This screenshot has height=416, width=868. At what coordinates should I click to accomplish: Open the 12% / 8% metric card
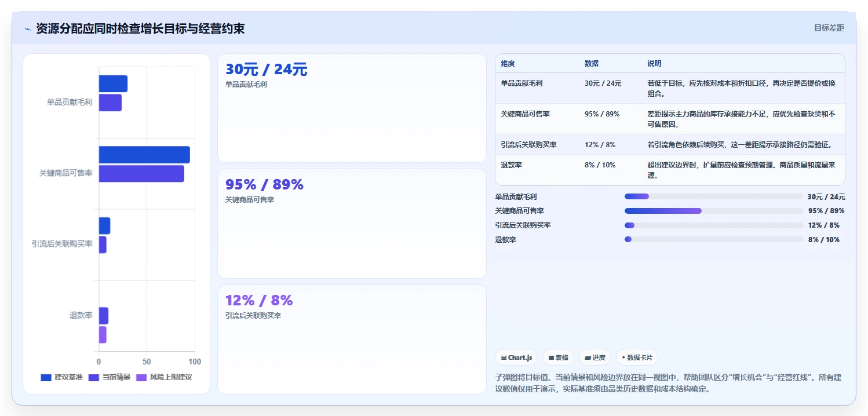tap(352, 340)
